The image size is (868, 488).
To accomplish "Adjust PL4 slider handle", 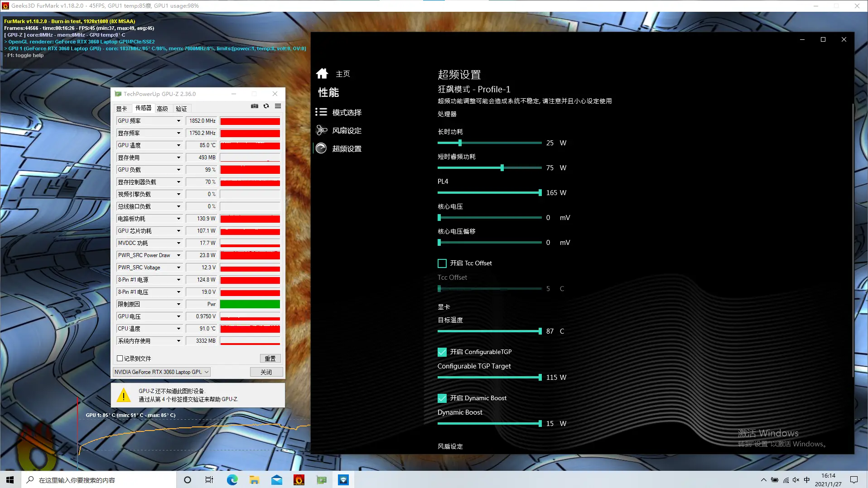I will (540, 193).
